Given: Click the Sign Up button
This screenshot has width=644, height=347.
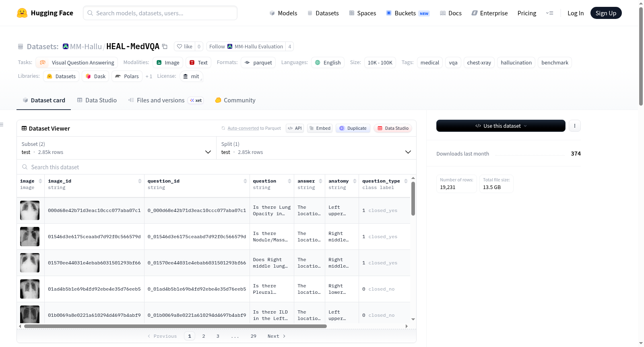Looking at the screenshot, I should pyautogui.click(x=606, y=13).
